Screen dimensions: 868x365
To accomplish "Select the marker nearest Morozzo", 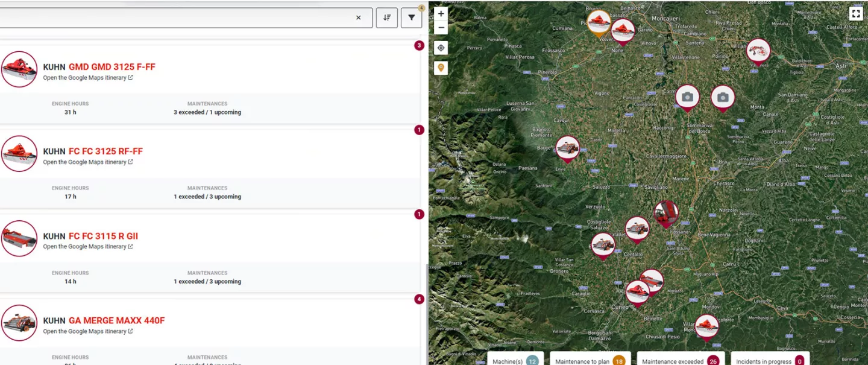I will point(652,281).
